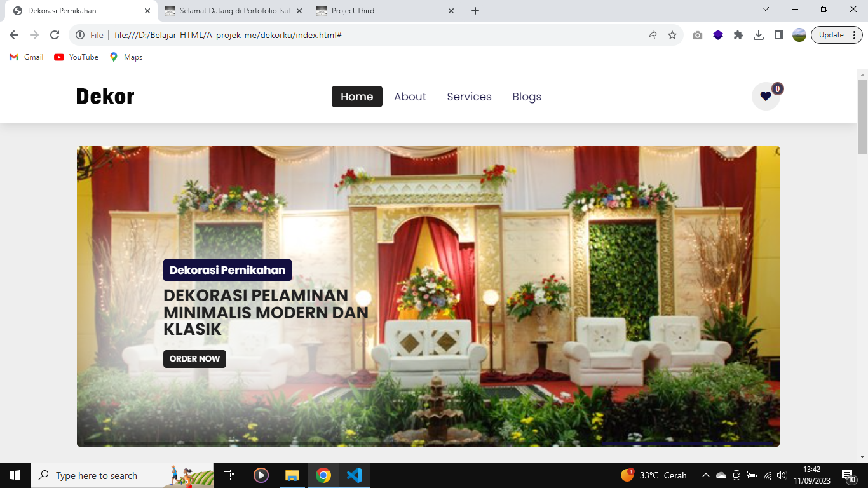Viewport: 868px width, 488px height.
Task: Reload the page with refresh icon
Action: pos(55,35)
